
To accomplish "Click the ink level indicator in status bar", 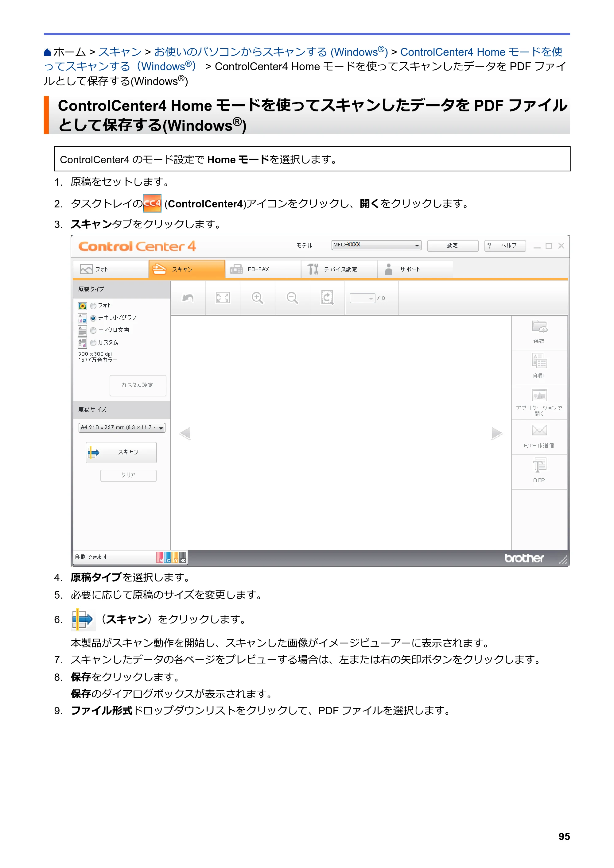I will [x=171, y=557].
